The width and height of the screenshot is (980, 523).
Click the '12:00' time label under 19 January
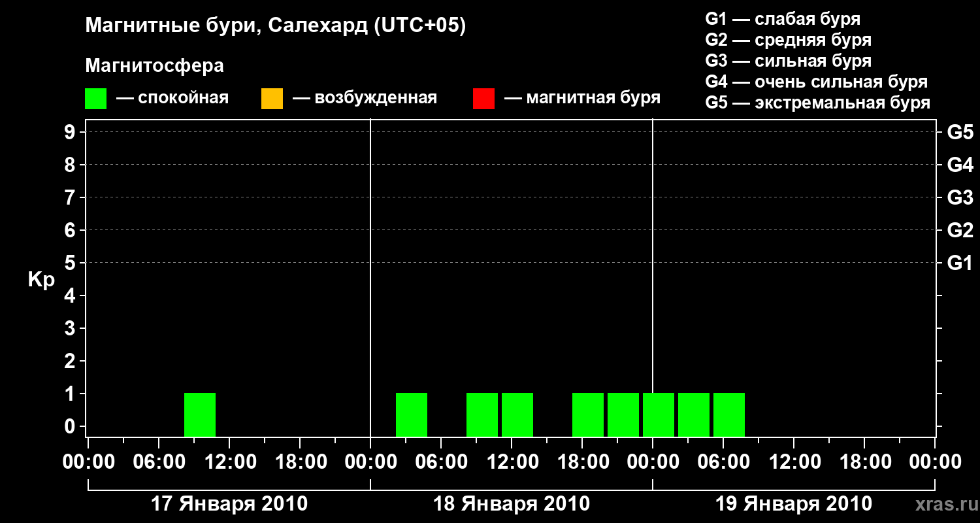(x=794, y=462)
